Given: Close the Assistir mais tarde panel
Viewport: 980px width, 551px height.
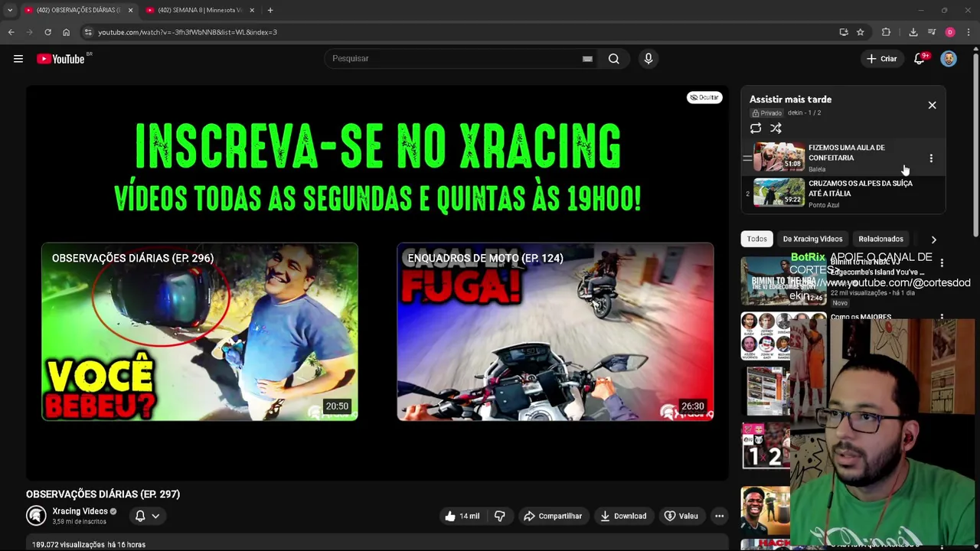Looking at the screenshot, I should (932, 105).
